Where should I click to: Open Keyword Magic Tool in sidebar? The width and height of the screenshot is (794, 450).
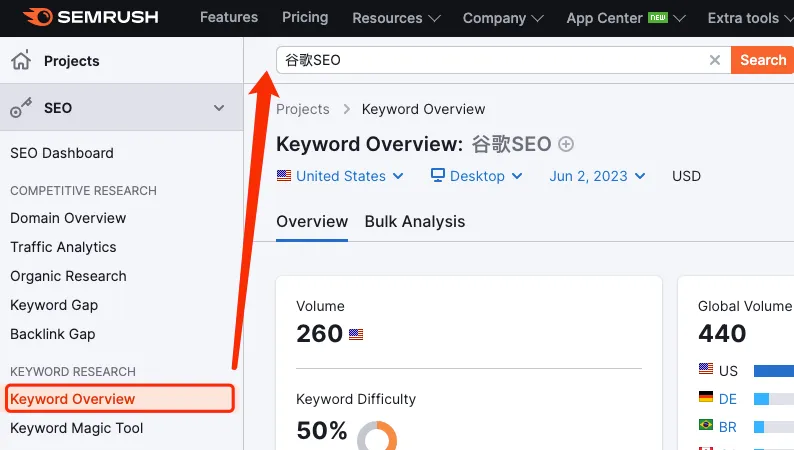pyautogui.click(x=76, y=428)
